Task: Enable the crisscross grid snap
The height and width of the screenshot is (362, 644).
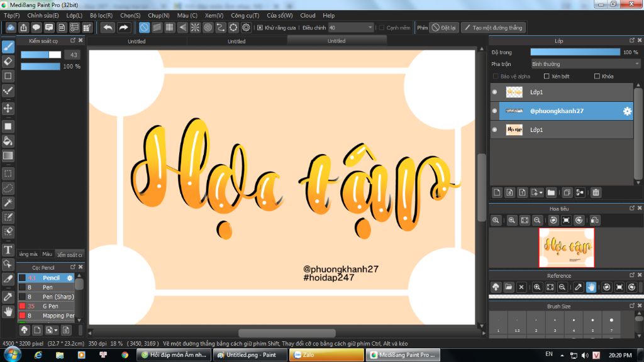Action: [x=170, y=28]
